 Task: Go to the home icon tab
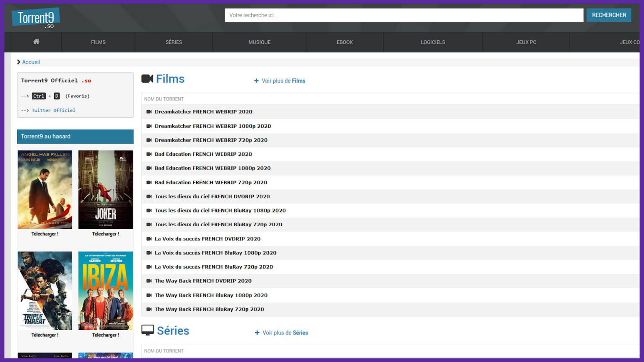point(36,41)
